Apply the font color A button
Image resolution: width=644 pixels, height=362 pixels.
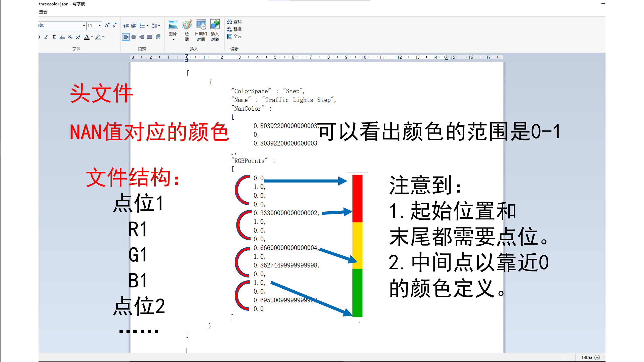(x=87, y=37)
